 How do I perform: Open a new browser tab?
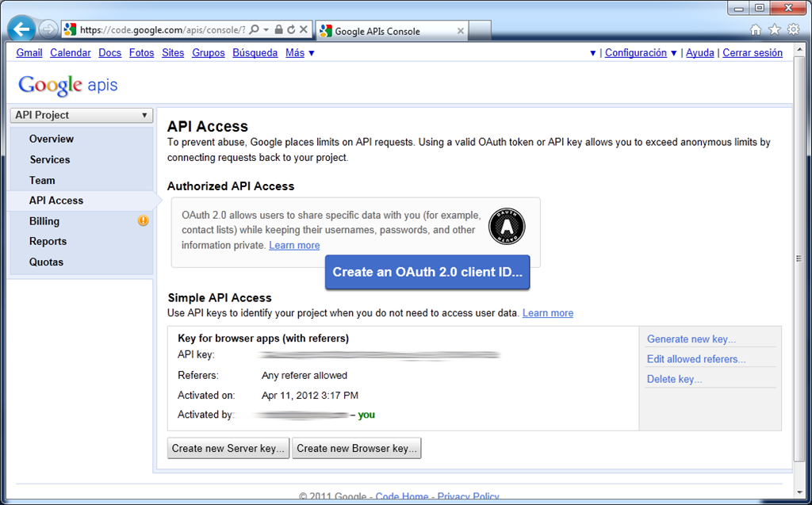(480, 31)
